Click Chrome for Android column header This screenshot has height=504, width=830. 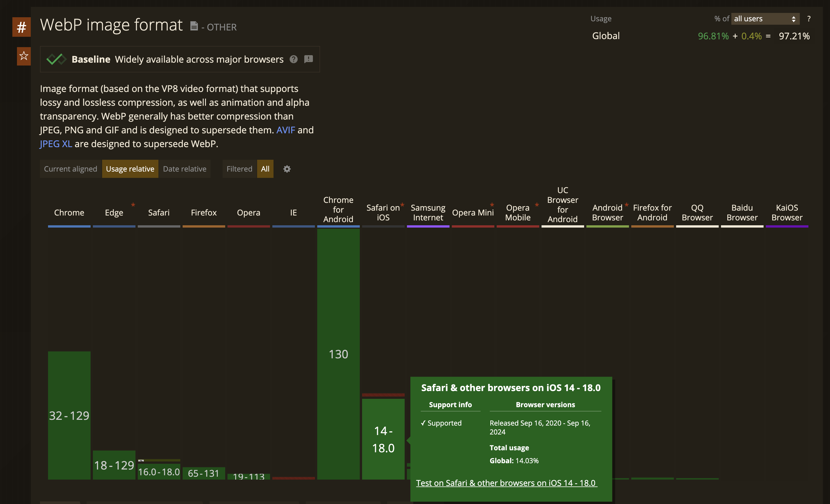338,209
